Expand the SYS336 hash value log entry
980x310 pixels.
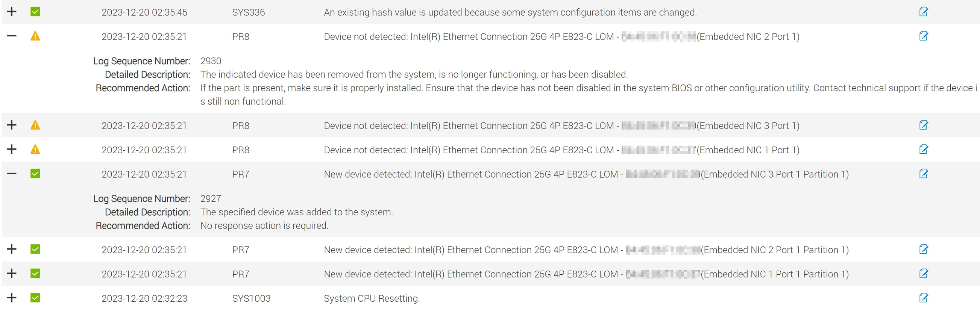tap(12, 12)
